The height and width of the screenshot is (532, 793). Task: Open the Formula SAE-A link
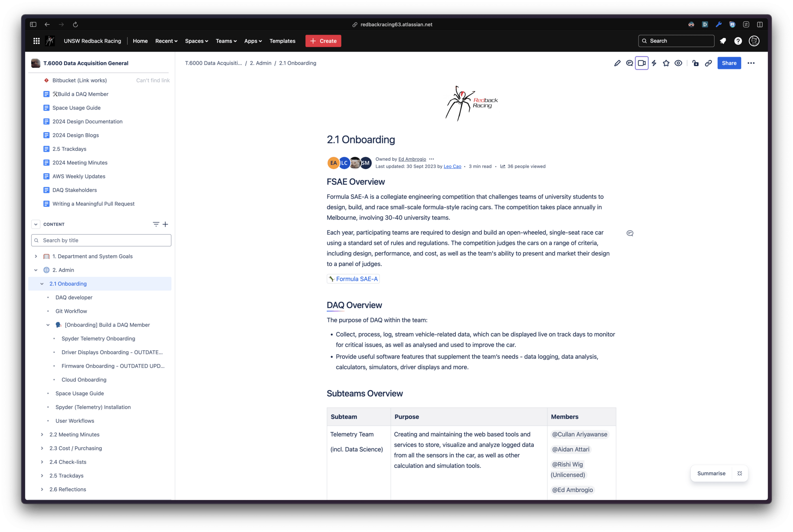356,279
